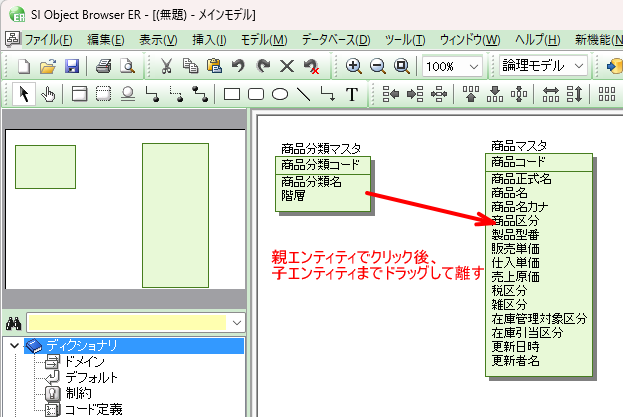The height and width of the screenshot is (417, 623).
Task: Select the solid relationship line tool
Action: coord(152,95)
